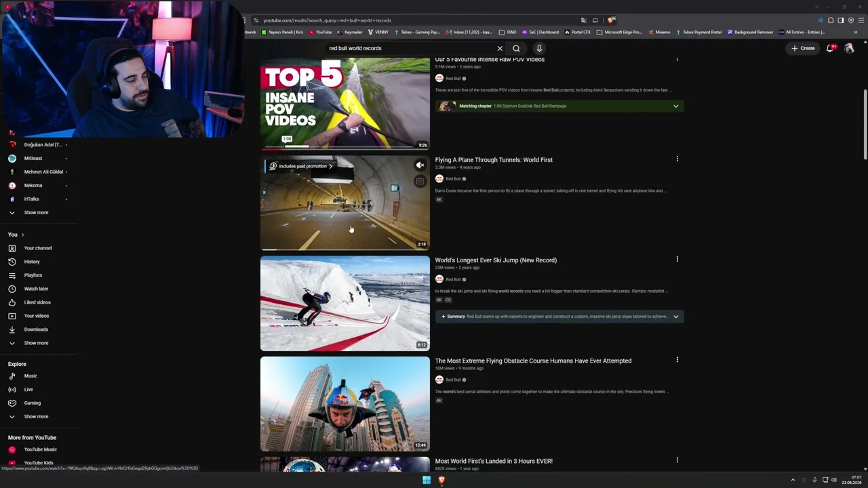Show hidden system tray icons
Image resolution: width=868 pixels, height=488 pixels.
(793, 480)
